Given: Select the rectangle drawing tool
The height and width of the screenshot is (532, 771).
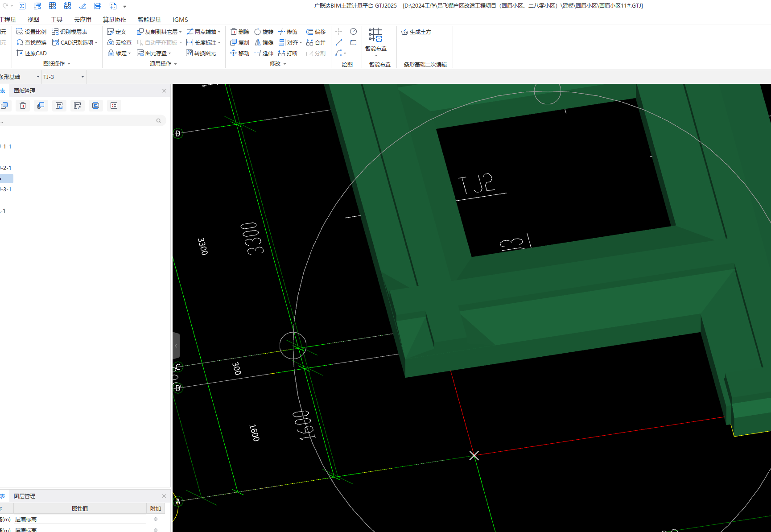Looking at the screenshot, I should tap(353, 42).
